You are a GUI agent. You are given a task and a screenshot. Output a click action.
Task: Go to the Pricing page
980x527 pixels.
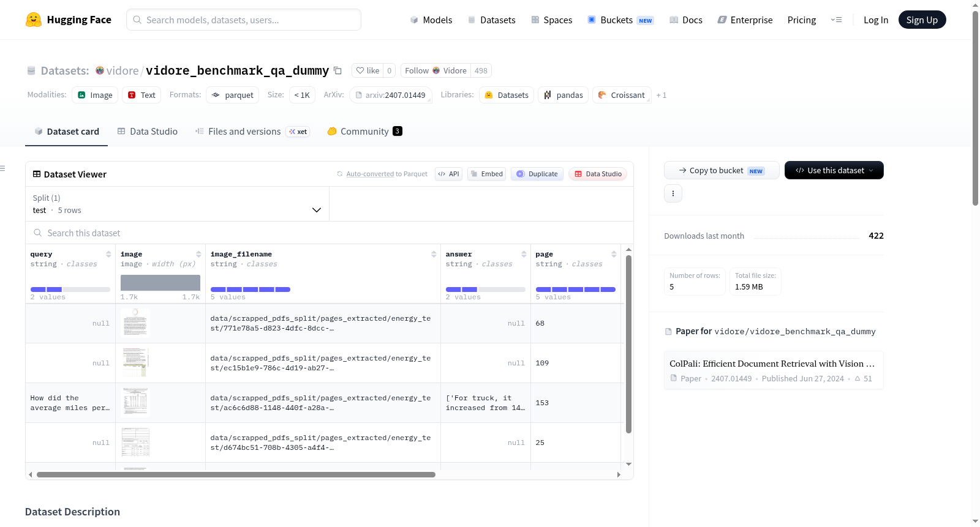(x=802, y=20)
